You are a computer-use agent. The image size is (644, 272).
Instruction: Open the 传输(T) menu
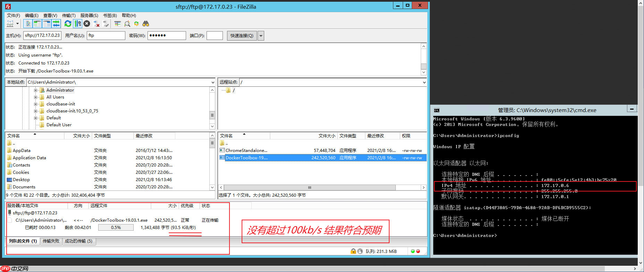click(x=69, y=15)
